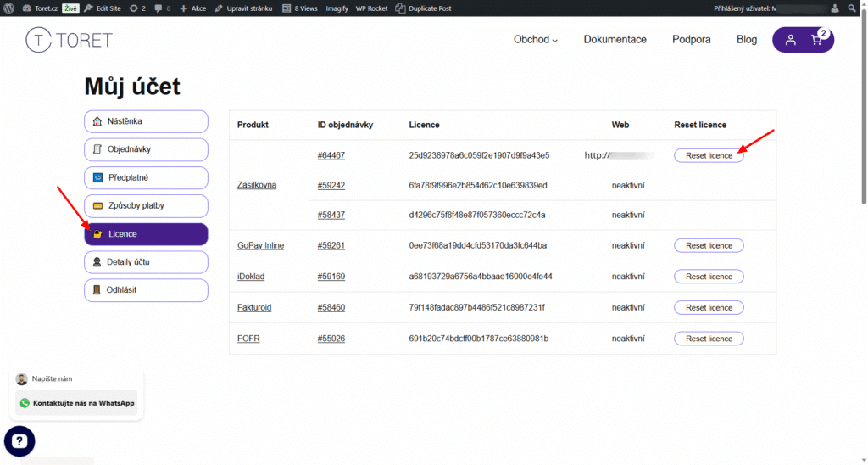Click licence key 0ee73f68a19dd4cfd53170da3fc644ba
The image size is (868, 465).
click(478, 245)
